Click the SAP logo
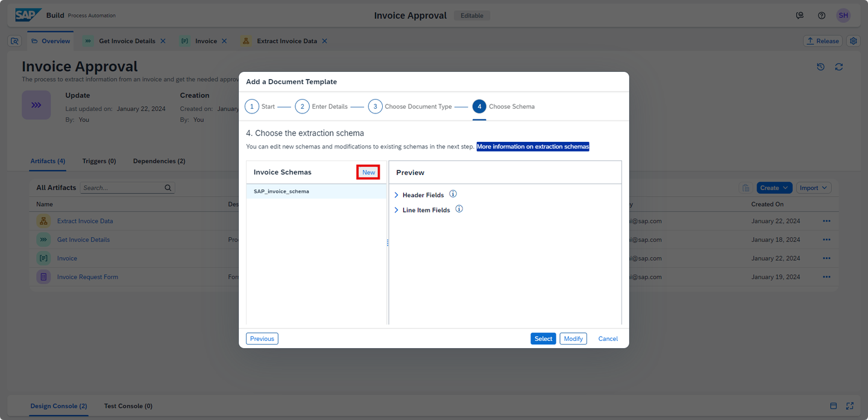 (28, 15)
